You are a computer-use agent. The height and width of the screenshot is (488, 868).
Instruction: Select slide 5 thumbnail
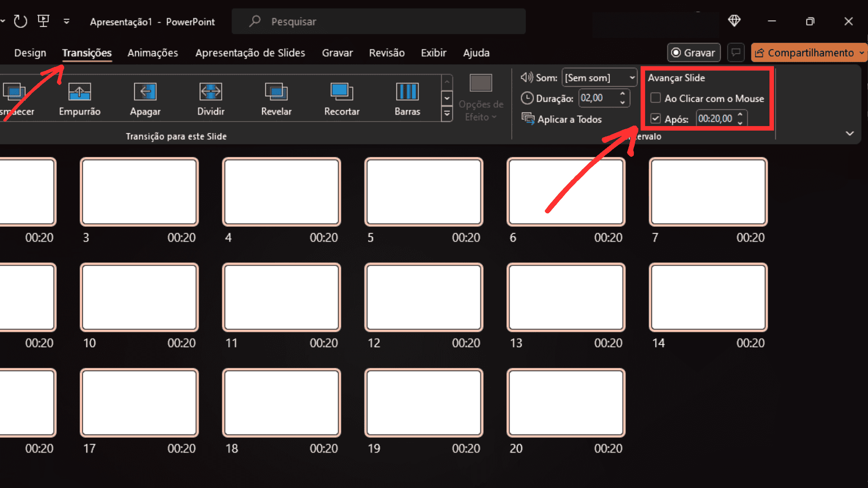[x=424, y=192]
